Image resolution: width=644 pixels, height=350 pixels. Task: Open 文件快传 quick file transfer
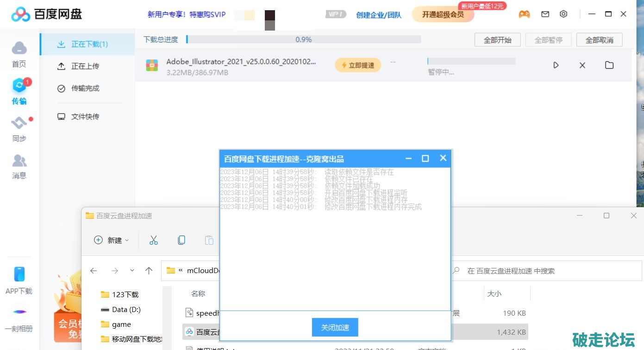(85, 117)
